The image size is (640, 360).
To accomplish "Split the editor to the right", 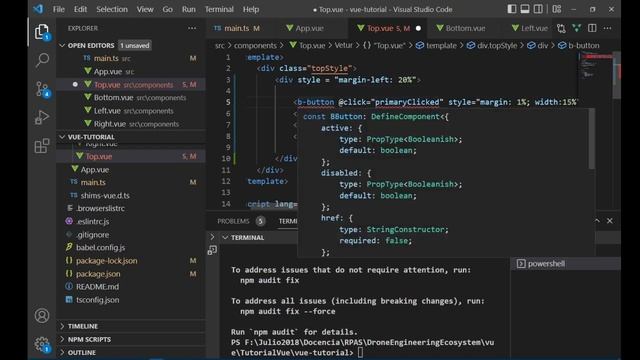I will tap(592, 28).
